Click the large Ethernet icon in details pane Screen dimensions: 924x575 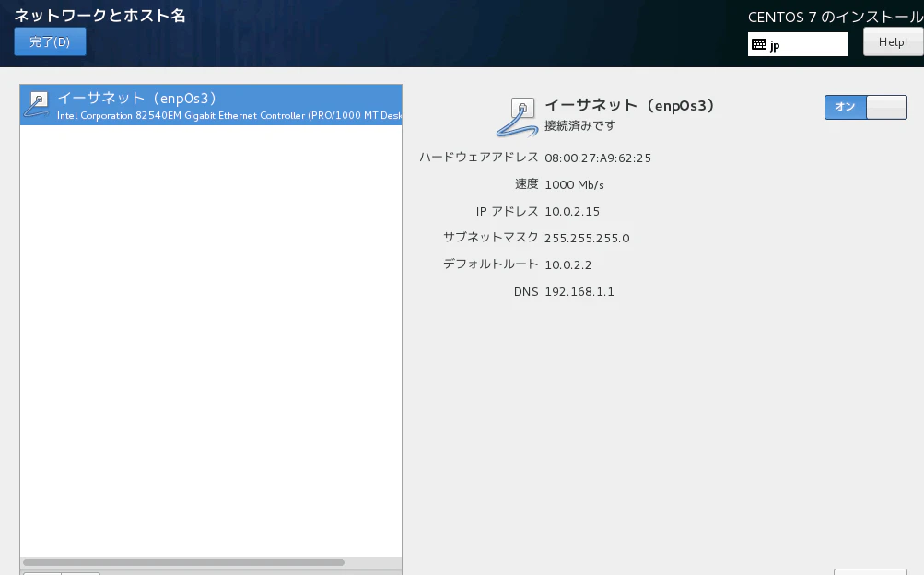(518, 117)
